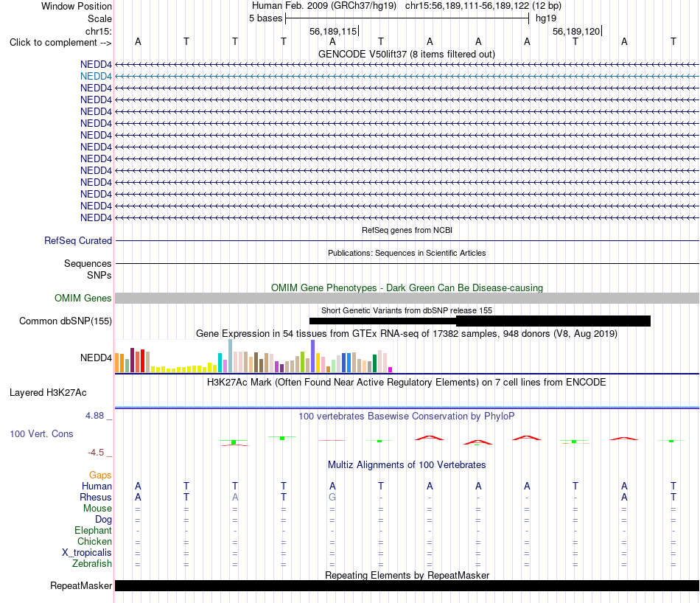700x603 pixels.
Task: Select the gray OMIM Genes bar
Action: click(407, 299)
